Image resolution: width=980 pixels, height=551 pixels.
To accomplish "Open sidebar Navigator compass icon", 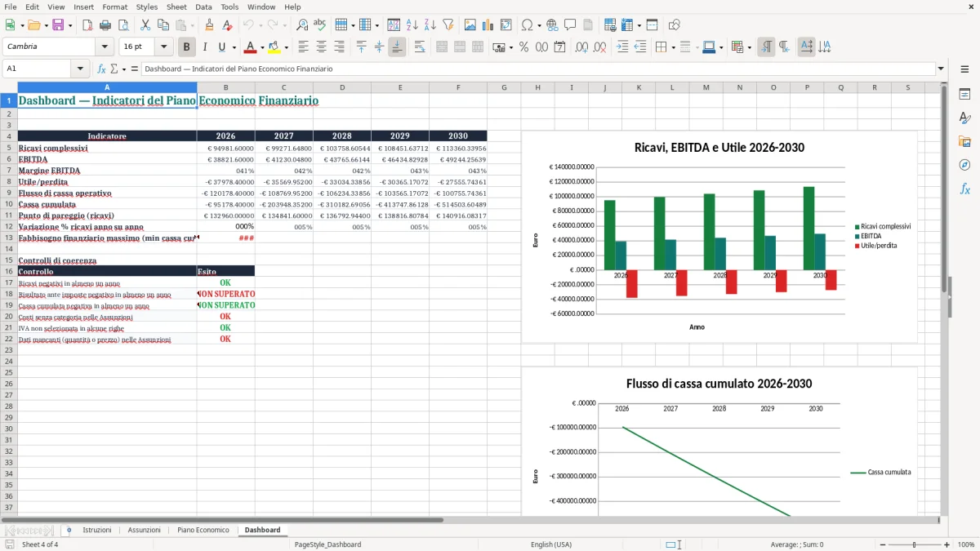I will (964, 165).
